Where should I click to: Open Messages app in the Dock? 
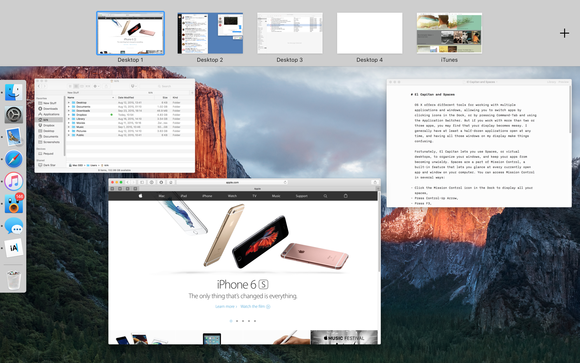click(x=14, y=226)
